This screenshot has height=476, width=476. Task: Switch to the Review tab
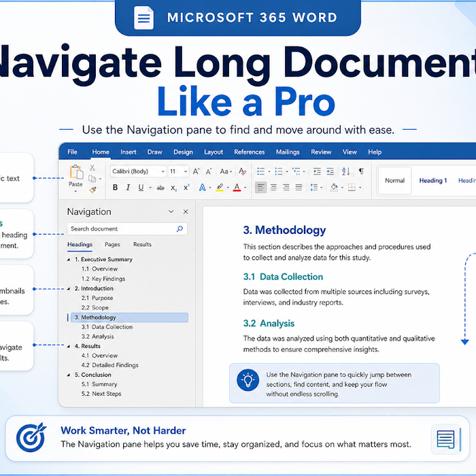(x=321, y=152)
